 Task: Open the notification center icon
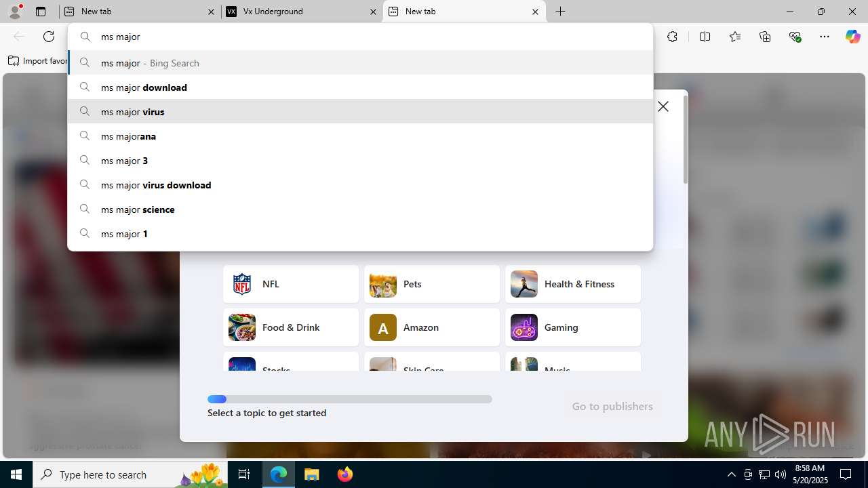point(846,474)
